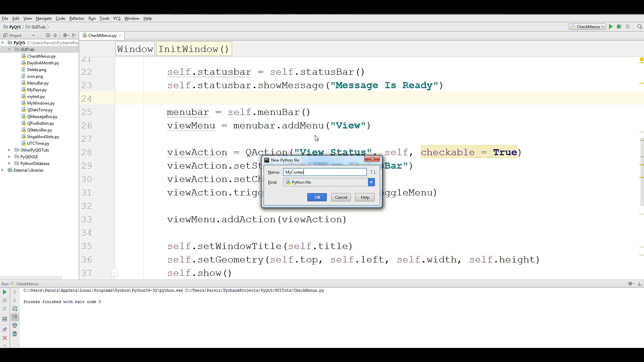Close Run tab with red X

(x=5, y=338)
